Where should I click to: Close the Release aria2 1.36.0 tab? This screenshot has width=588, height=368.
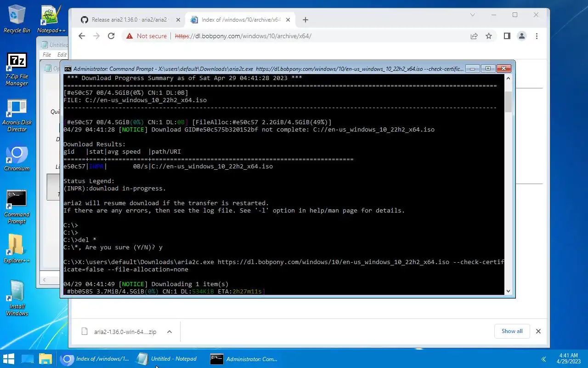(178, 20)
